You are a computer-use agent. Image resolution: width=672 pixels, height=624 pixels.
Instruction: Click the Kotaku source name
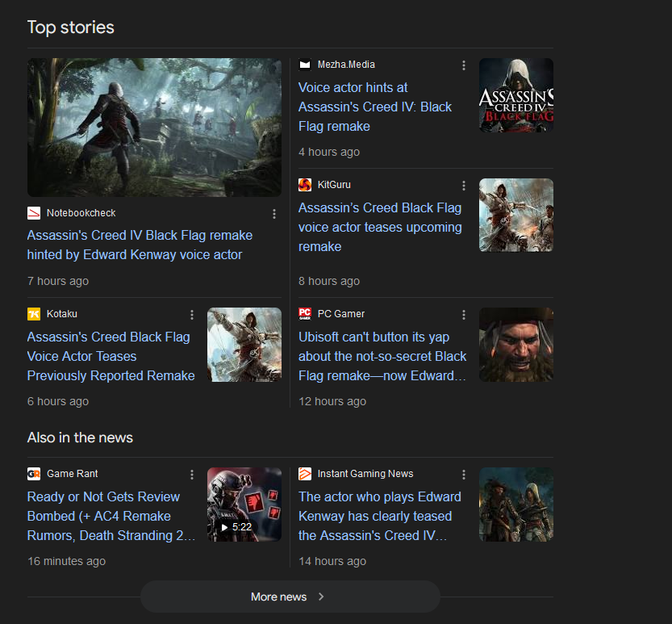(x=61, y=314)
